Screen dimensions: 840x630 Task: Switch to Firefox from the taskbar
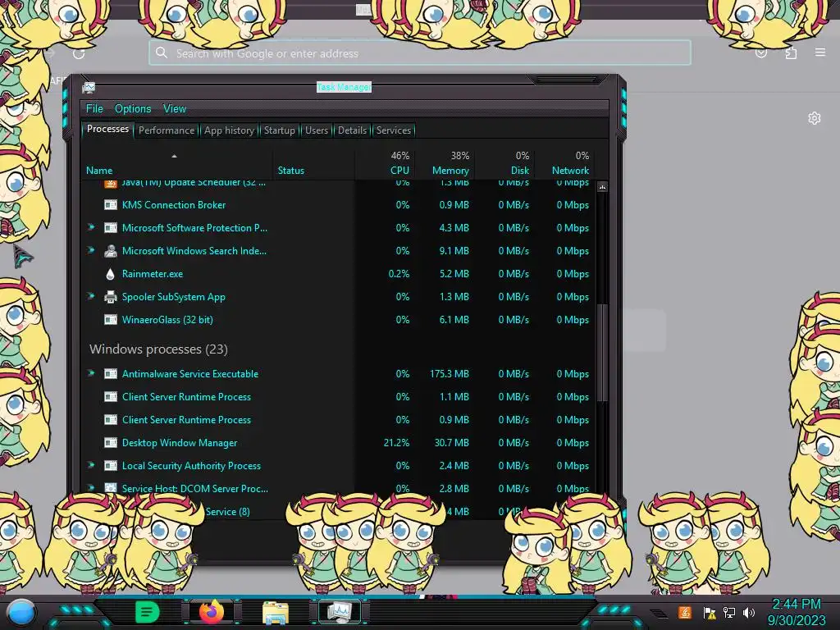(212, 612)
